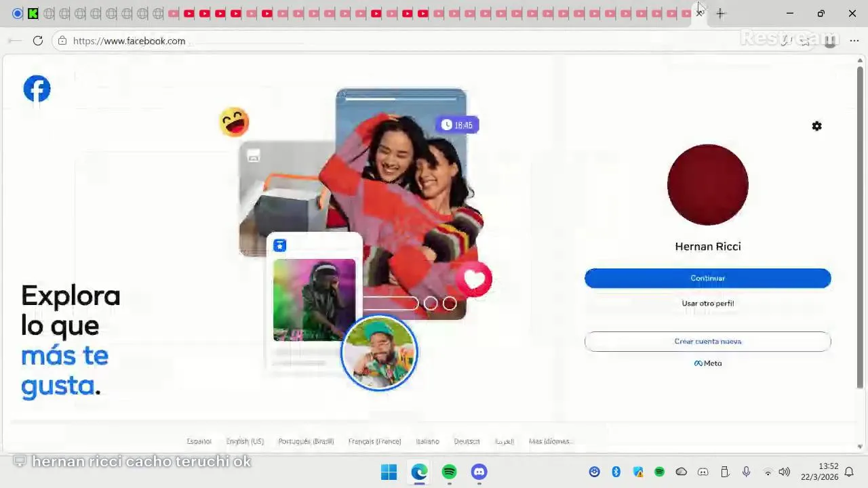Click the microphone tray icon

(x=746, y=472)
